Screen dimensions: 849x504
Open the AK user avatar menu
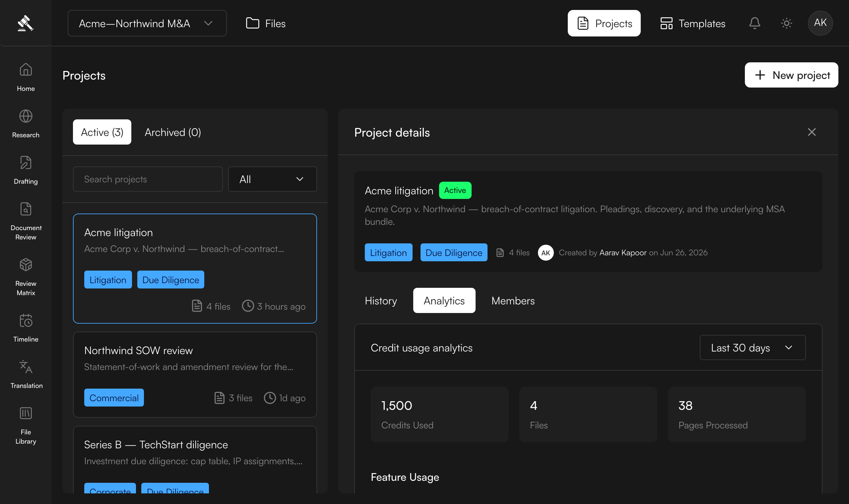pyautogui.click(x=820, y=23)
